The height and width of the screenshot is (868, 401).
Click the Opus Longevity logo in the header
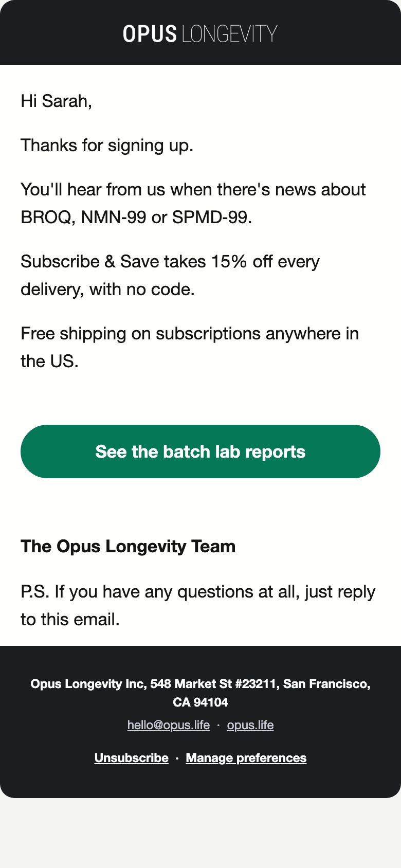coord(200,33)
